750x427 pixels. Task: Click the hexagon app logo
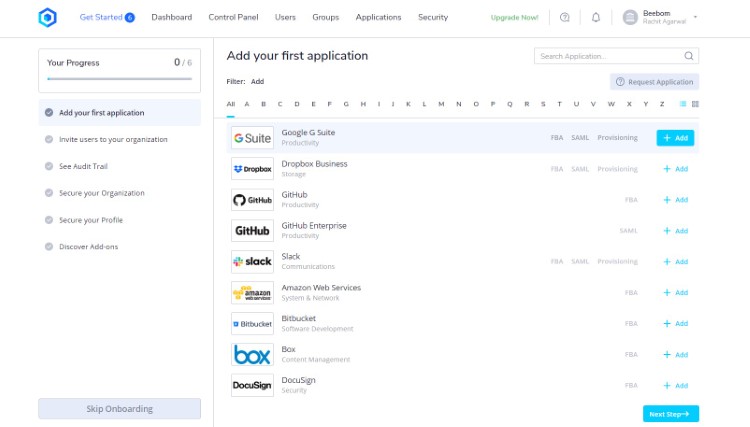tap(47, 18)
